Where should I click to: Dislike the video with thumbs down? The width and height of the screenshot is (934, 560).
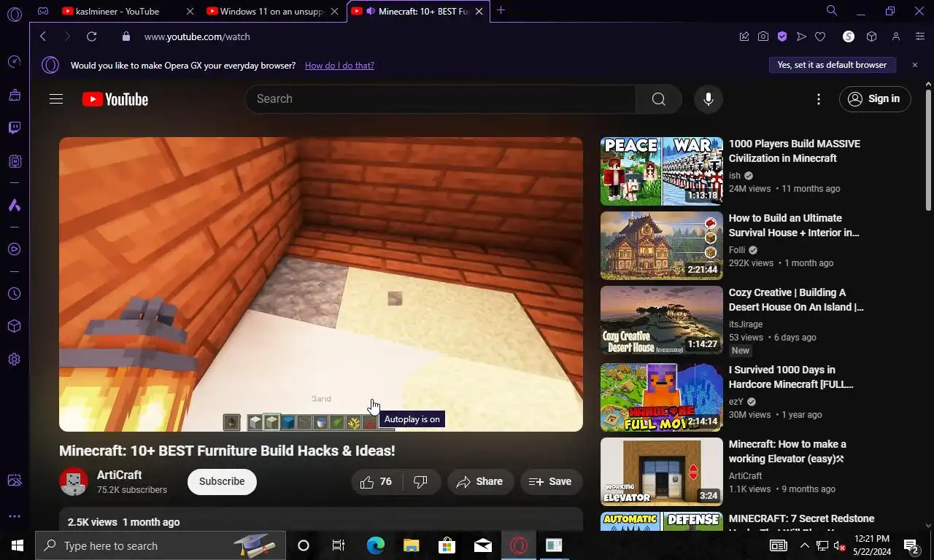420,482
